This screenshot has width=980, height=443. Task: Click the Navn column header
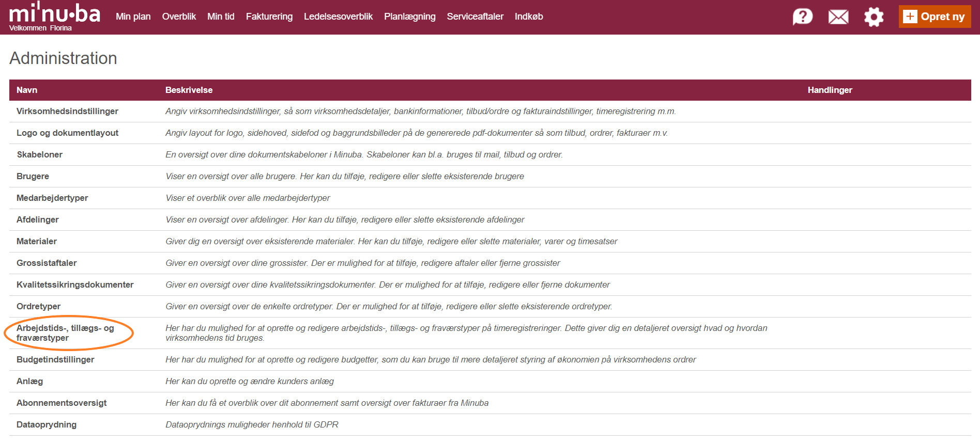tap(27, 90)
